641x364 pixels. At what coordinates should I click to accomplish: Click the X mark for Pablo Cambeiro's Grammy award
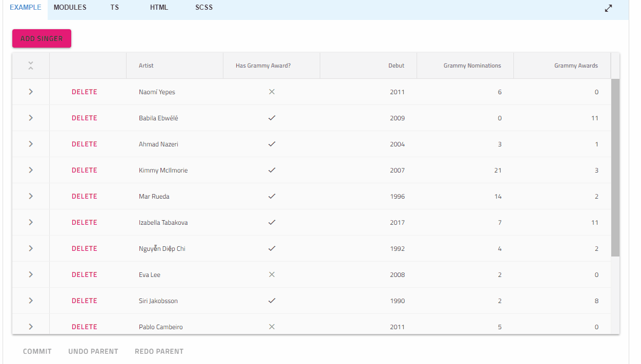click(272, 327)
